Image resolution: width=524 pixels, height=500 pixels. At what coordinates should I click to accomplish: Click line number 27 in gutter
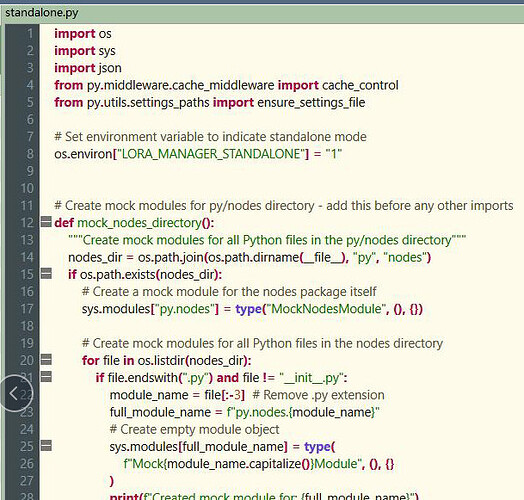(x=27, y=481)
